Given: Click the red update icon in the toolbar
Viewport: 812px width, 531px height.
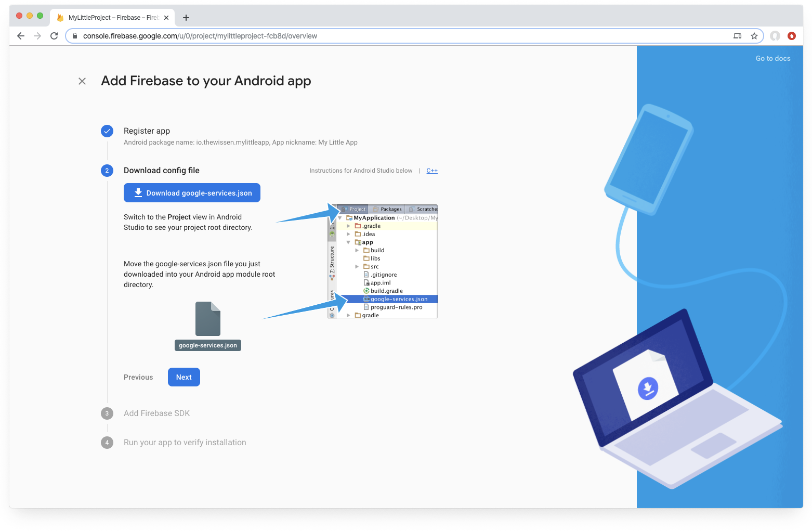Looking at the screenshot, I should click(x=792, y=36).
